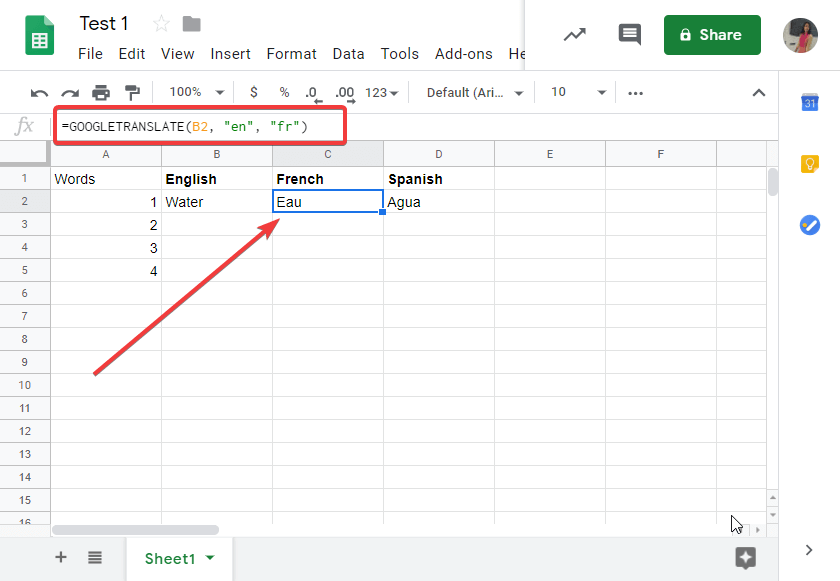Open the activity dashboard trend icon
This screenshot has height=581, width=840.
tap(574, 35)
